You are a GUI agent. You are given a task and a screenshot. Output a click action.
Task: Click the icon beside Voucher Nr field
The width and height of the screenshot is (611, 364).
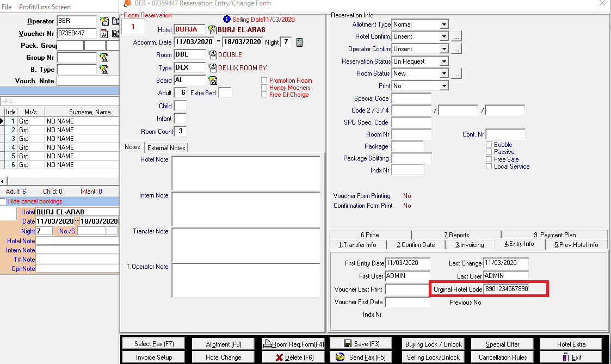pos(104,34)
